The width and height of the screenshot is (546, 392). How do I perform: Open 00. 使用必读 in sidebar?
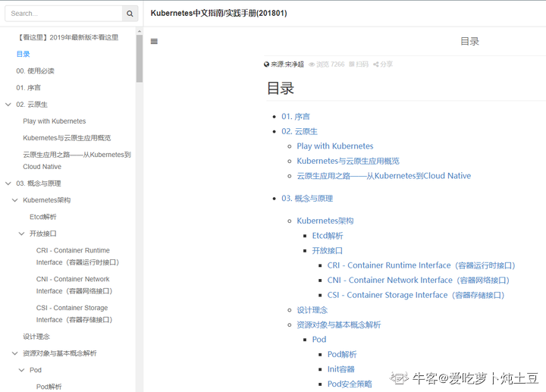point(35,71)
